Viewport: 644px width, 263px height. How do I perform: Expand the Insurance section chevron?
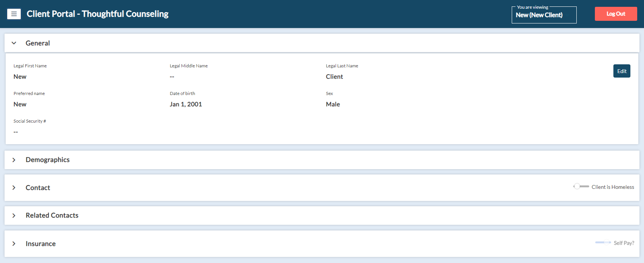(14, 244)
